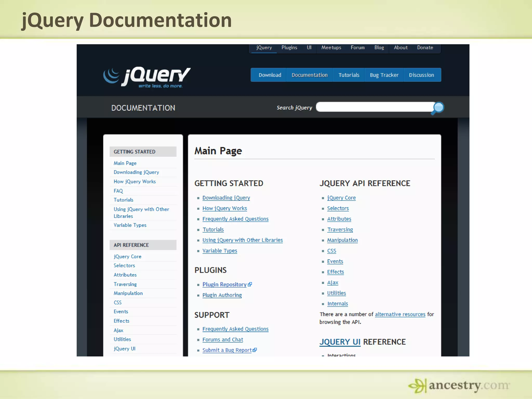This screenshot has height=399, width=532.
Task: Select How jQuery Works in sidebar
Action: [135, 182]
